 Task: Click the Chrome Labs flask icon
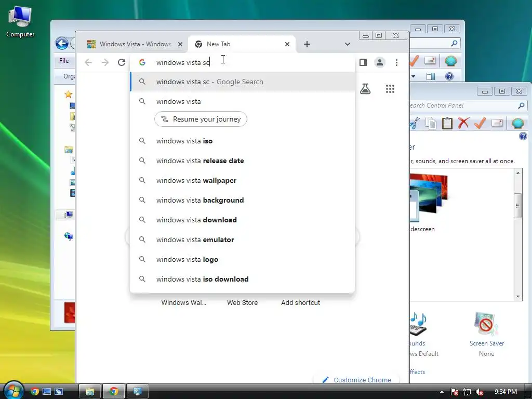pos(365,89)
